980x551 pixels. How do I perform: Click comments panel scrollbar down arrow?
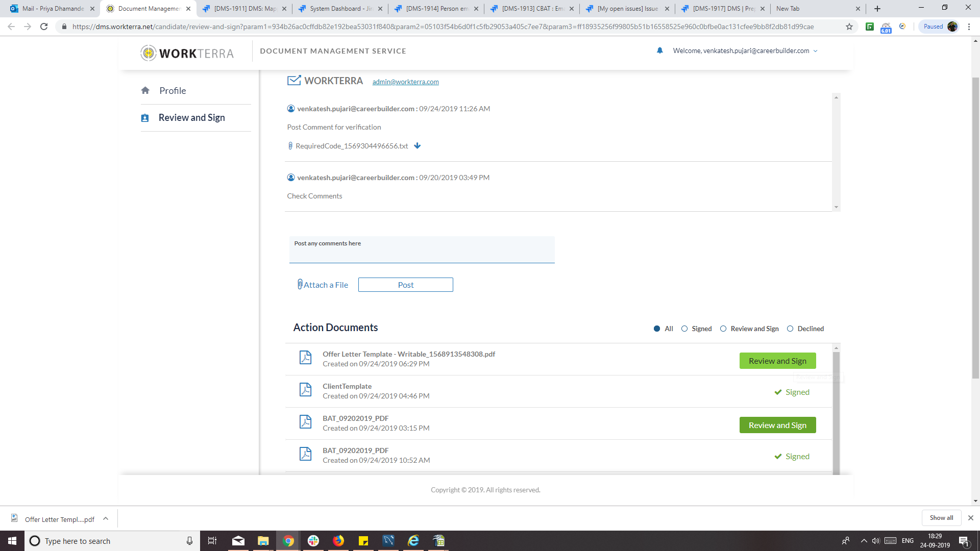(x=836, y=207)
